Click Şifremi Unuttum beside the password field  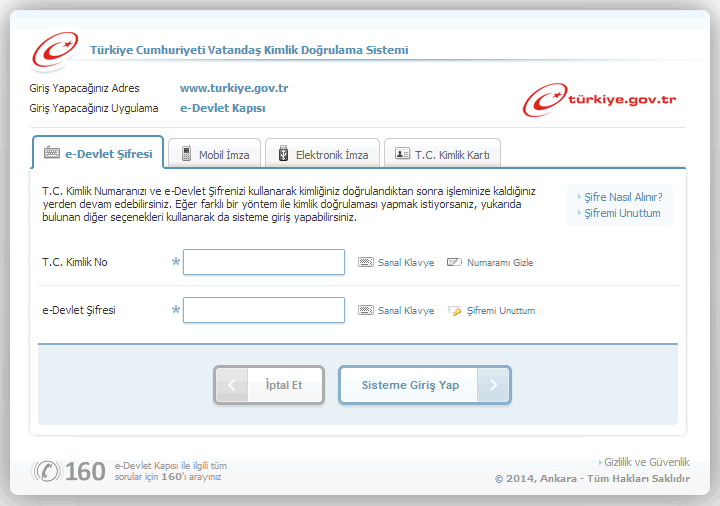(x=501, y=311)
